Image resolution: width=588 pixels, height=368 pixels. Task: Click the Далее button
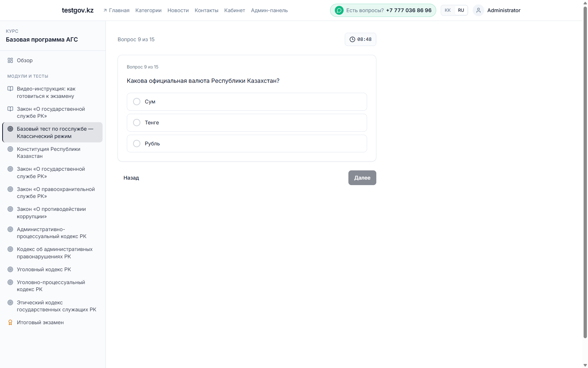coord(362,178)
